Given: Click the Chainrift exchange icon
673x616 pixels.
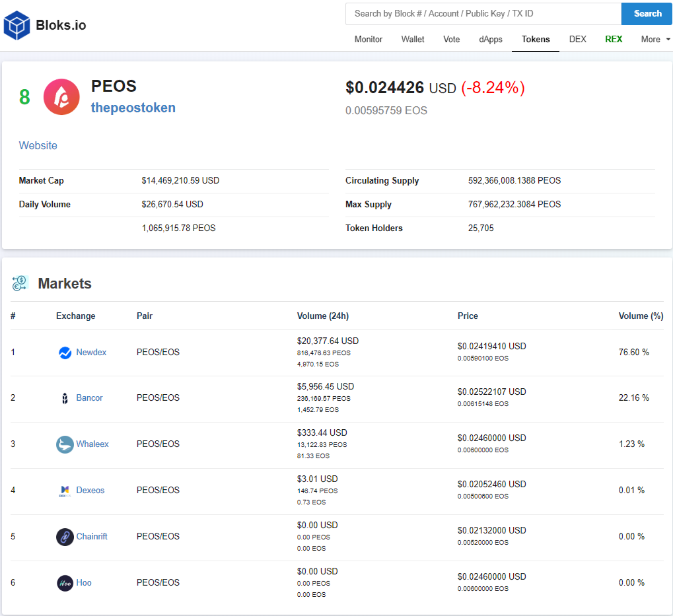Looking at the screenshot, I should coord(65,537).
